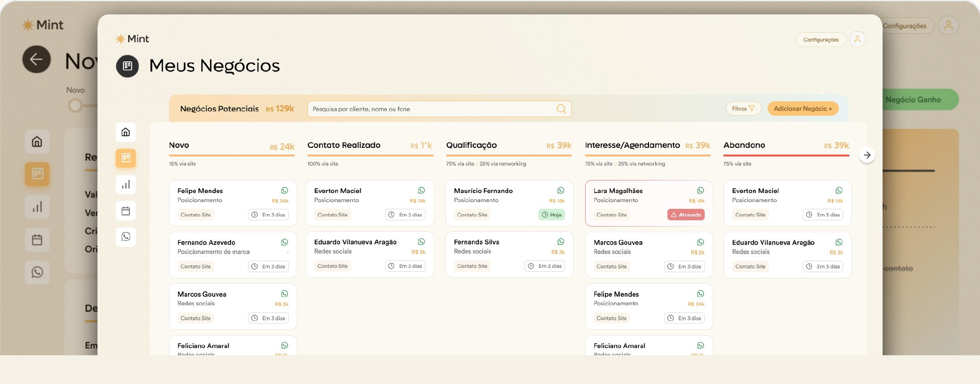Screen dimensions: 980x384
Task: Click the client search input field
Action: (x=439, y=109)
